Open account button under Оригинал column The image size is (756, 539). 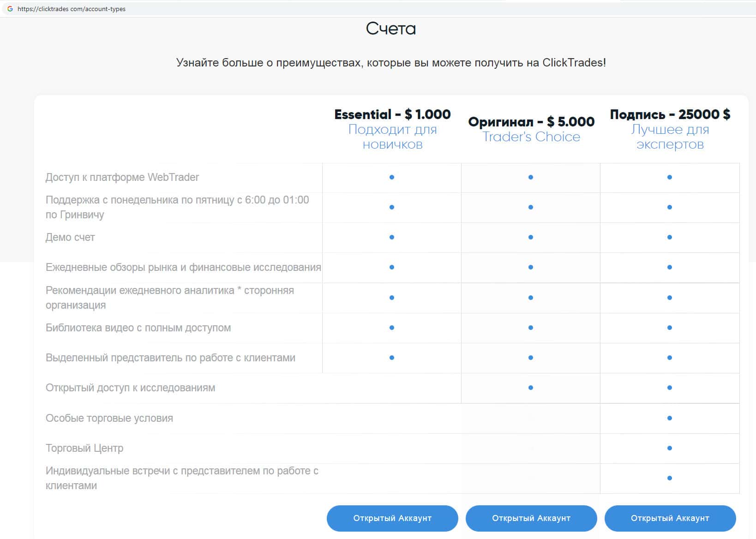(531, 518)
